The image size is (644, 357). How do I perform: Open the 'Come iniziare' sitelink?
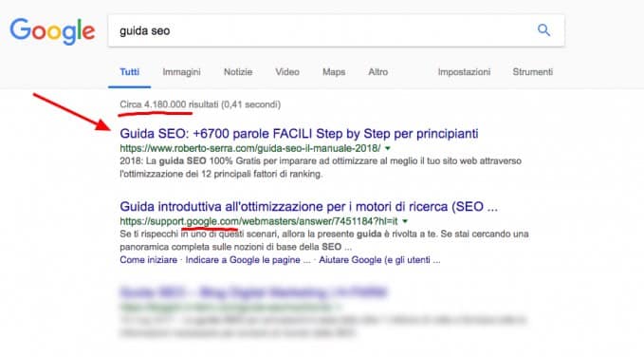click(148, 260)
